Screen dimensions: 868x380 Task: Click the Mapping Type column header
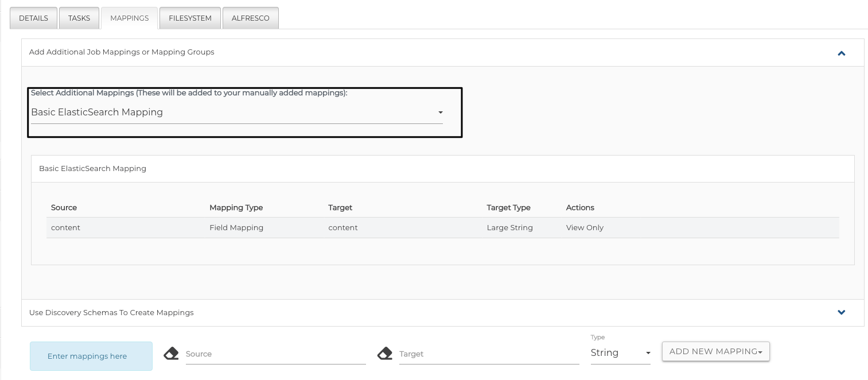236,208
